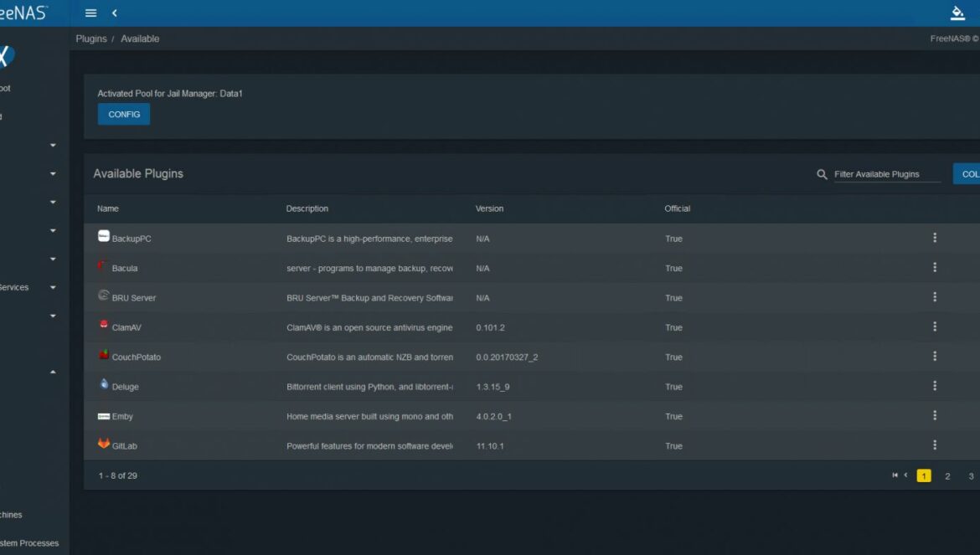Focus the Filter Available Plugins field
Viewport: 980px width, 555px height.
888,174
